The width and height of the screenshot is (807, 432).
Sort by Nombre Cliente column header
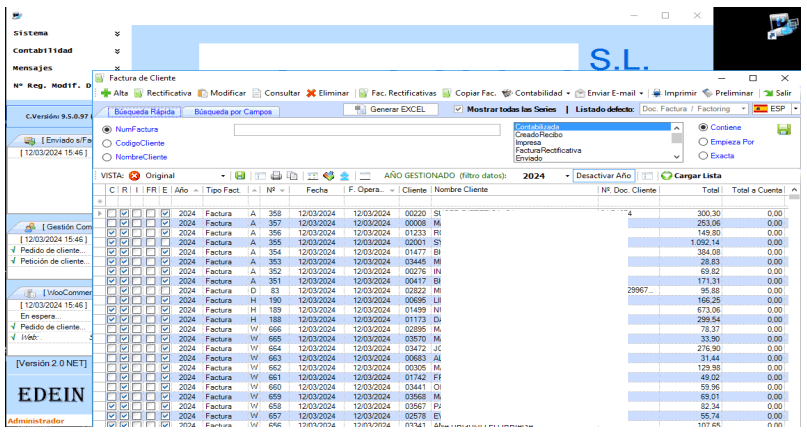[515, 190]
